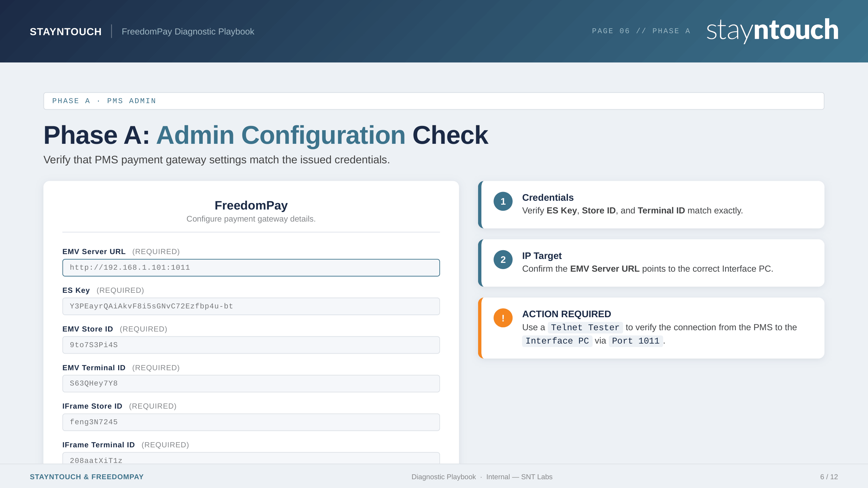Screen dimensions: 868x488
Task: Select the EMV Store ID field
Action: point(251,345)
